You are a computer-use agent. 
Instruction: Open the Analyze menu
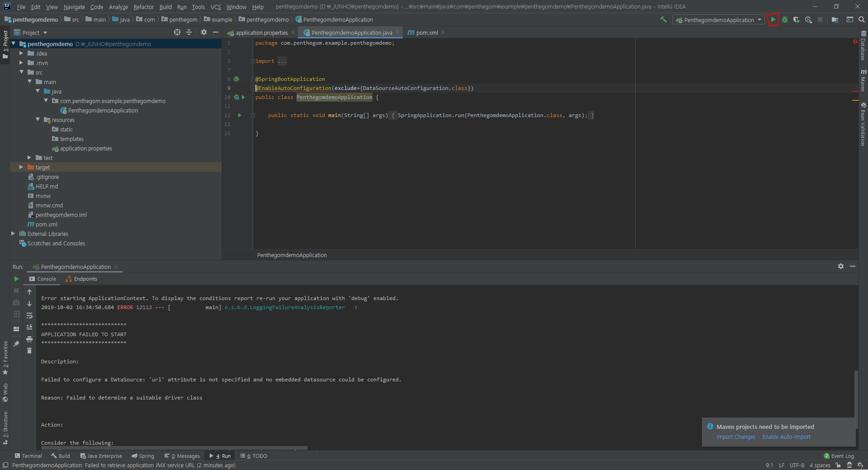pos(118,7)
